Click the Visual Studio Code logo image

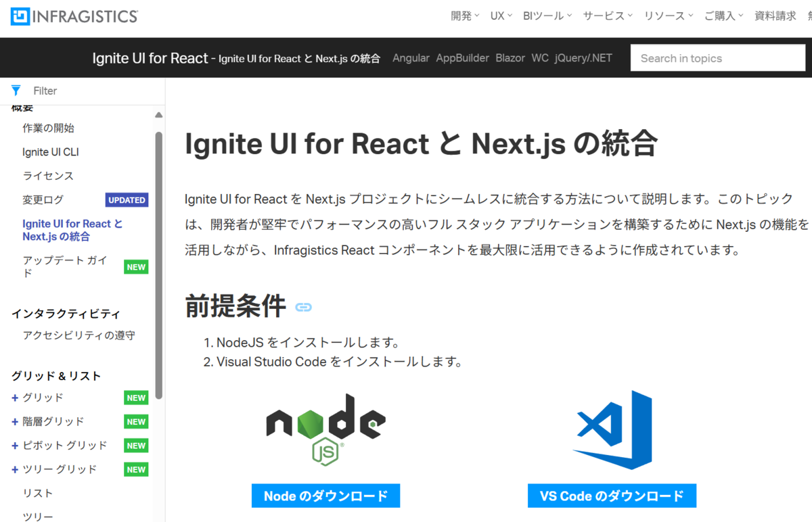(612, 430)
